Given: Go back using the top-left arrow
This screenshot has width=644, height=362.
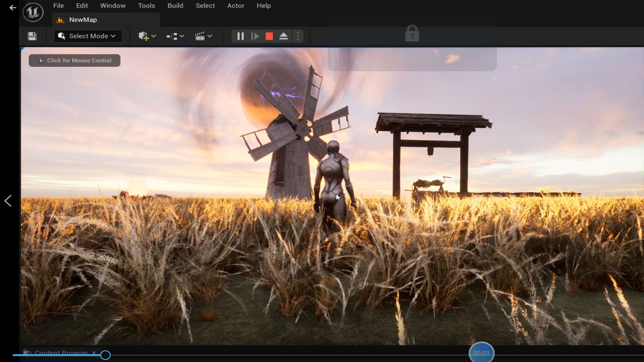Looking at the screenshot, I should coord(13,8).
